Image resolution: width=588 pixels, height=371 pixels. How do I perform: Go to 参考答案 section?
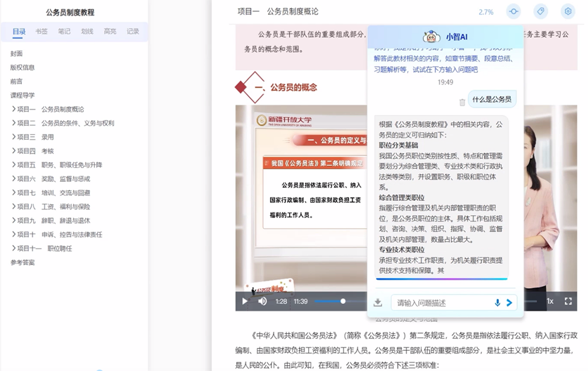coord(22,262)
